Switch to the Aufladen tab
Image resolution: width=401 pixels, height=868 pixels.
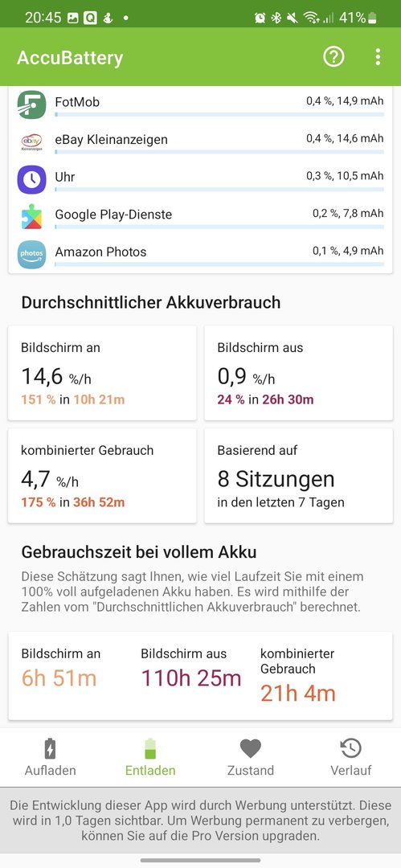(x=50, y=756)
